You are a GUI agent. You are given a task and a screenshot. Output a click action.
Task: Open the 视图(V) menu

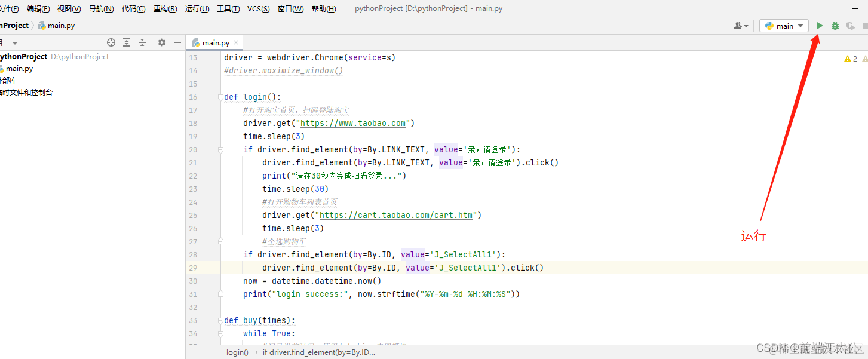[69, 9]
